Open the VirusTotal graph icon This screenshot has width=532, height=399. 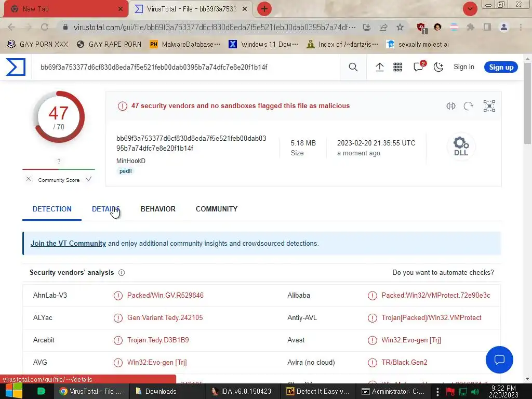pyautogui.click(x=489, y=106)
